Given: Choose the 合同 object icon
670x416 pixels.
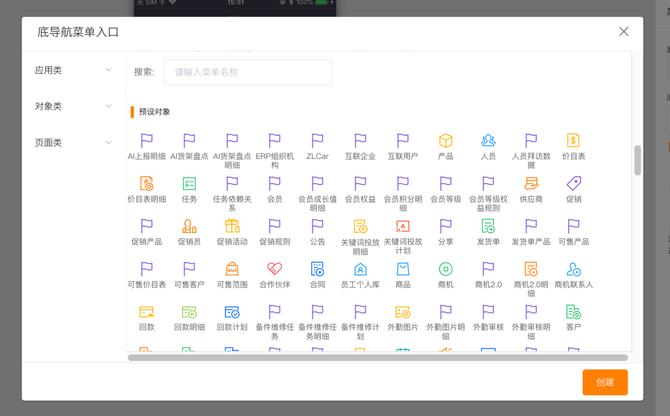Looking at the screenshot, I should click(317, 269).
